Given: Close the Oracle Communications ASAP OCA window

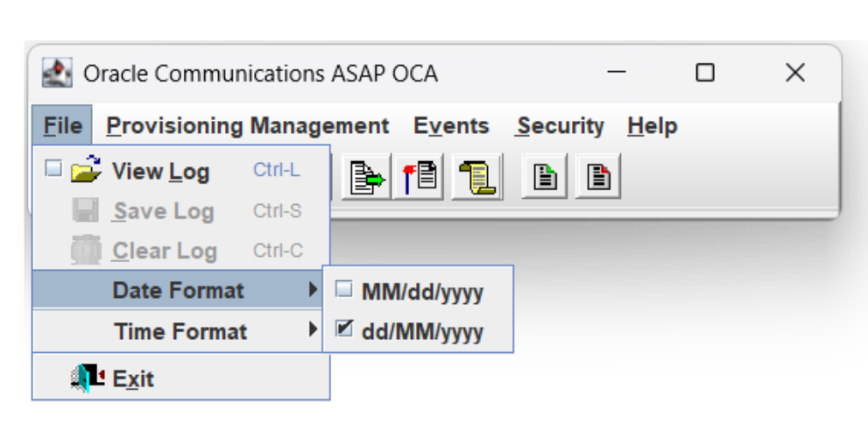Looking at the screenshot, I should click(795, 72).
